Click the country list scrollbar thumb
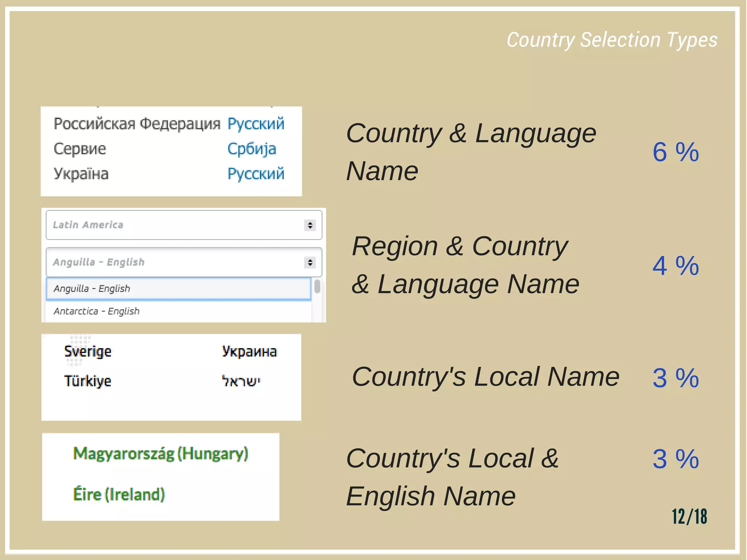 [317, 286]
